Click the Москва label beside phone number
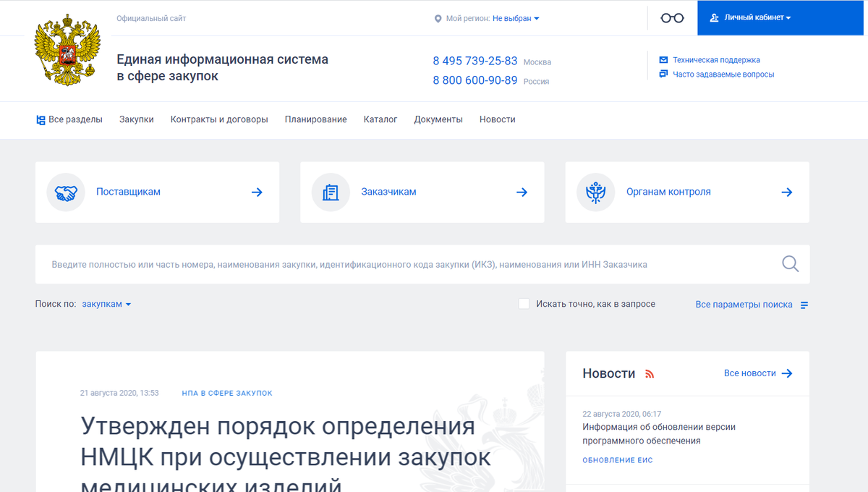868x492 pixels. 537,62
